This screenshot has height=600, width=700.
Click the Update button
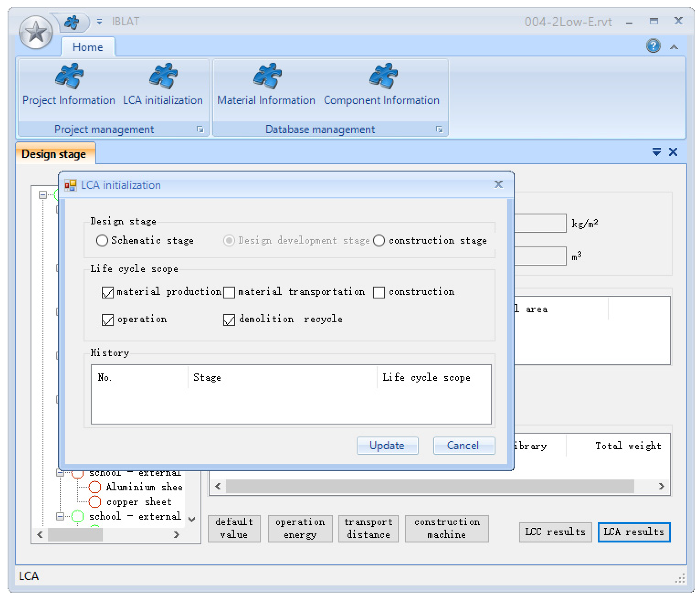click(x=387, y=446)
